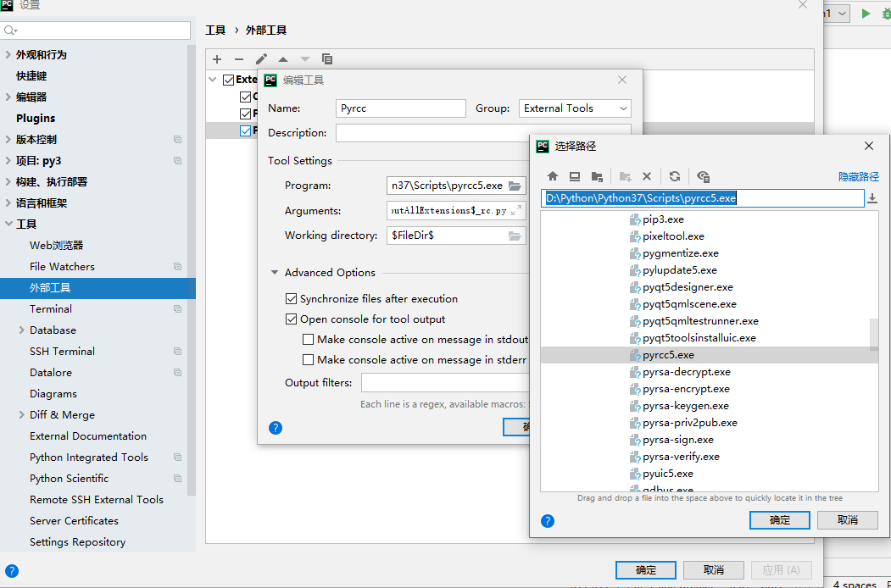Viewport: 891px width, 588px height.
Task: Click the Refresh icon in path chooser
Action: (675, 176)
